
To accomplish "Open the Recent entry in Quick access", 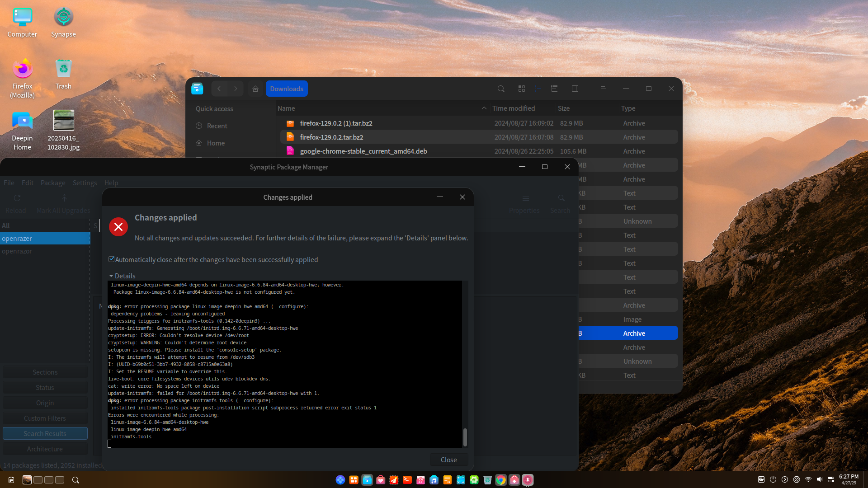I will point(217,126).
